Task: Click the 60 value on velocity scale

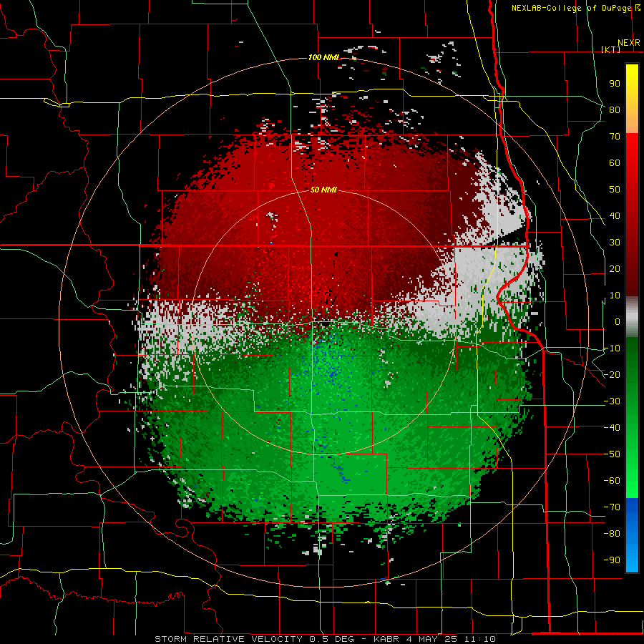Action: pyautogui.click(x=615, y=163)
